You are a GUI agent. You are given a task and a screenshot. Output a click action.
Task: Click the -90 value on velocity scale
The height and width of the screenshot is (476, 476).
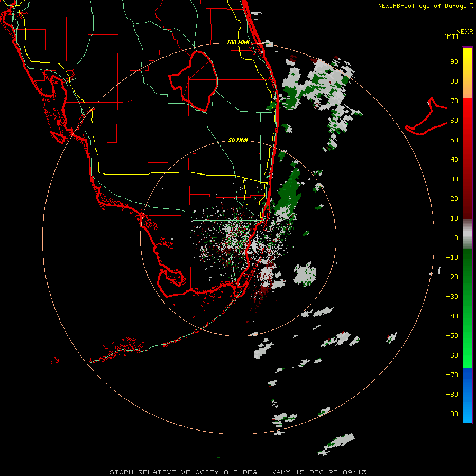(452, 414)
